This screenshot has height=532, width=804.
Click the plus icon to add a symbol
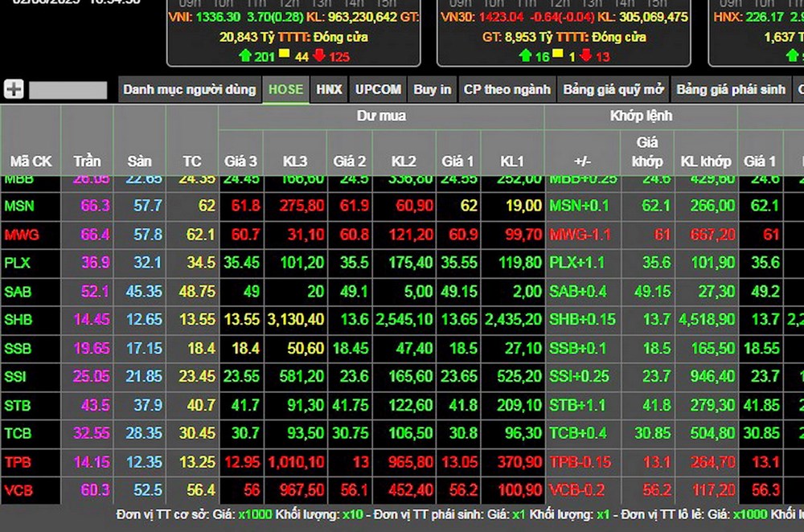(14, 89)
